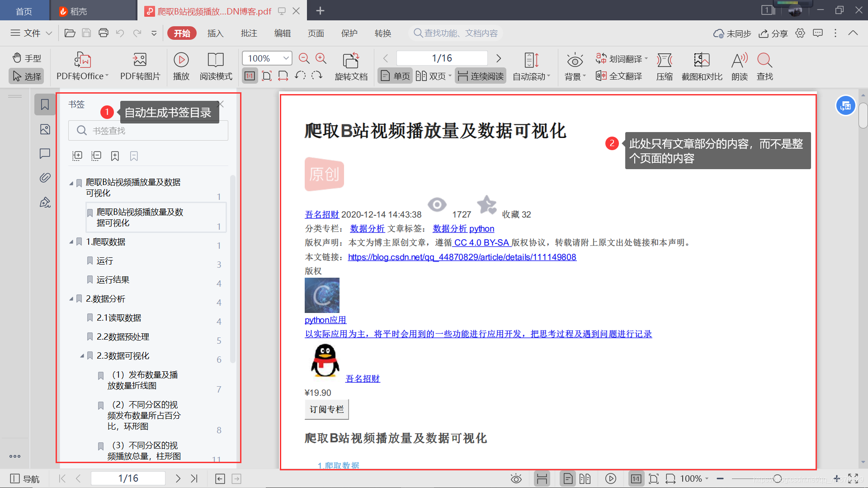
Task: Add a new bookmark icon
Action: point(115,156)
